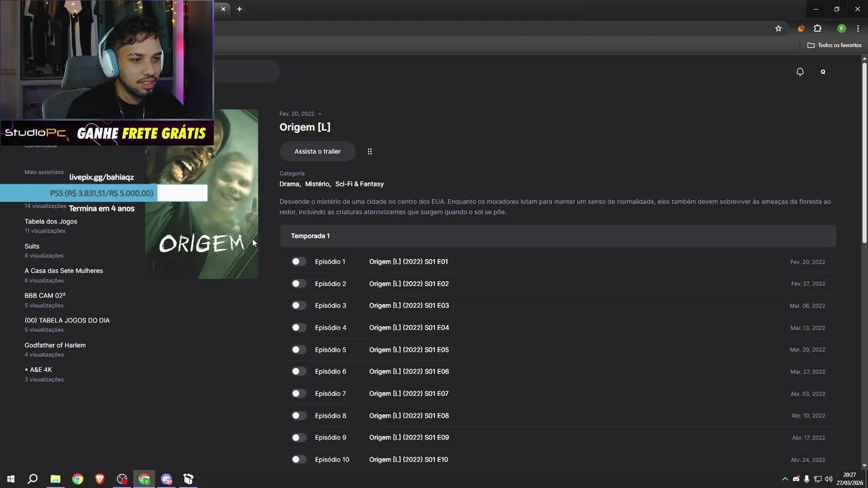Play Origem [L] (2022) S01 E01
868x488 pixels.
(408, 262)
